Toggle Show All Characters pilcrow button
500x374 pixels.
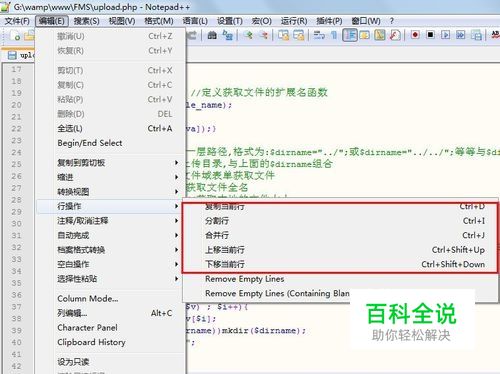[x=334, y=35]
